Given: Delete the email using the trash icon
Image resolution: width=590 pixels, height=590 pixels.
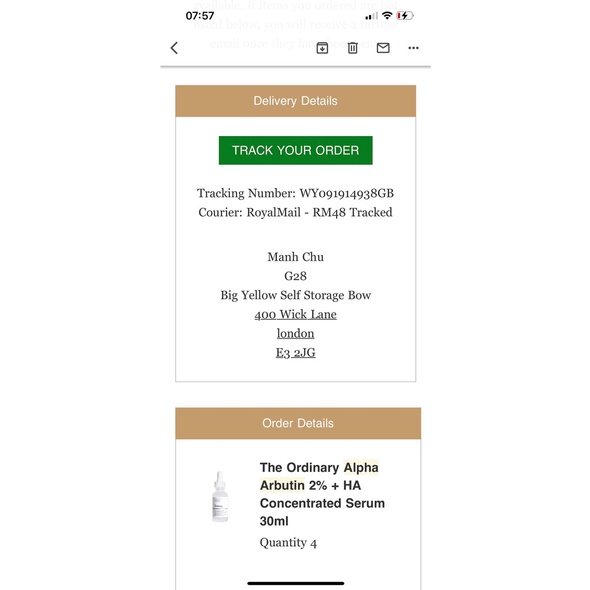Looking at the screenshot, I should coord(353,48).
